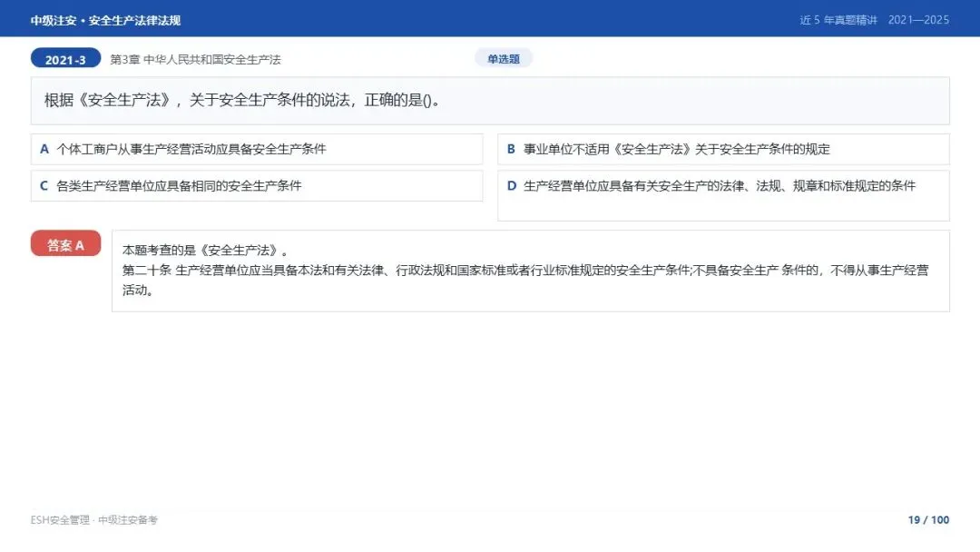Select option B 事业单位不适用《安全生产法》
This screenshot has height=552, width=980.
pos(724,150)
